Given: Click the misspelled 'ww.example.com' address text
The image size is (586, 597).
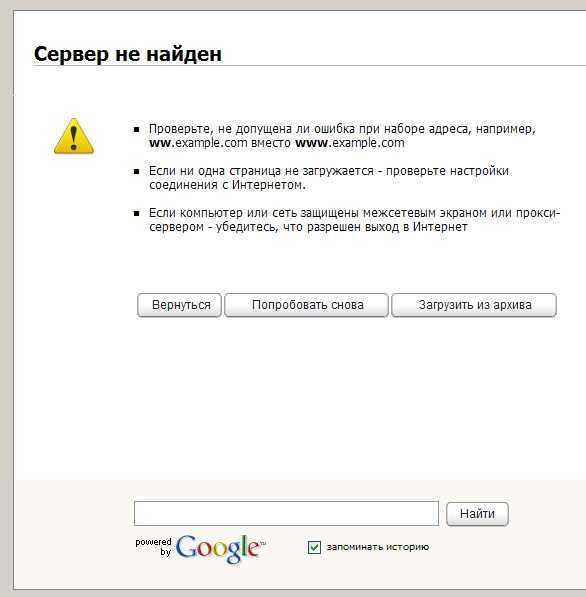Looking at the screenshot, I should (x=198, y=143).
